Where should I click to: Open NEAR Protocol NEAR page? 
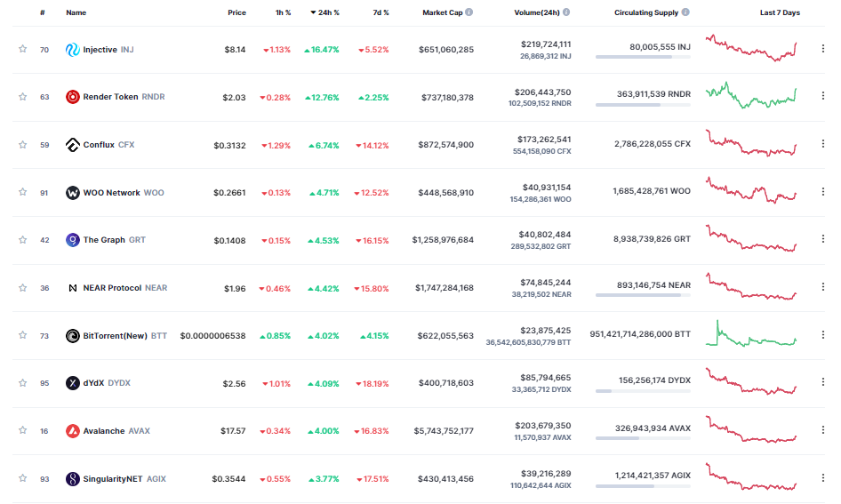pos(125,288)
